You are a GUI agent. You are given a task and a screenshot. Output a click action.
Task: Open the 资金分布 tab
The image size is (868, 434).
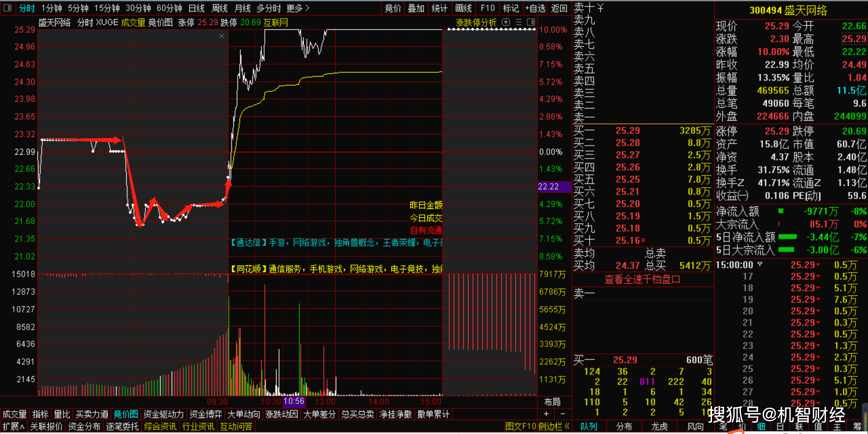pyautogui.click(x=84, y=426)
